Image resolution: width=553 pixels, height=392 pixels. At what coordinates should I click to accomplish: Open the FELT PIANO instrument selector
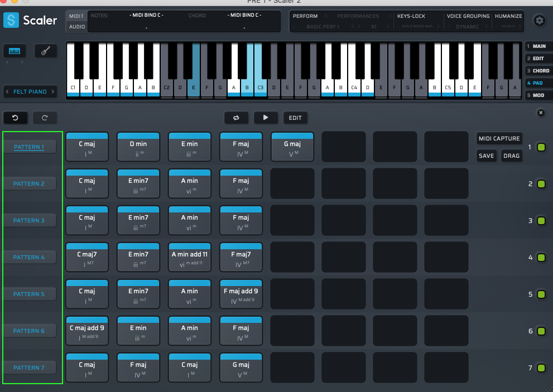click(30, 91)
